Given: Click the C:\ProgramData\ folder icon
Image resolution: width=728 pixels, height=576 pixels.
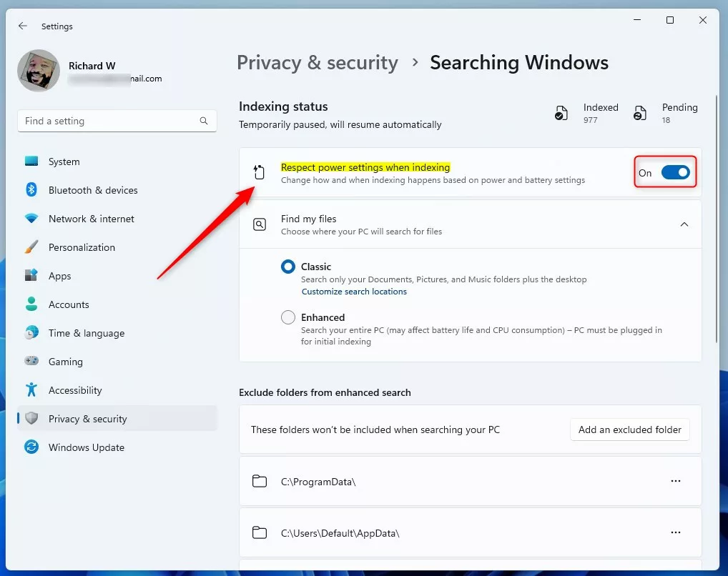Looking at the screenshot, I should 260,482.
